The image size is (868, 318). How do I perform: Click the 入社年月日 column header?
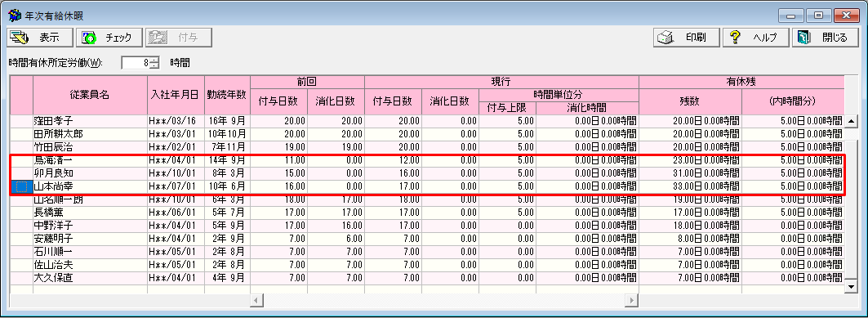tap(176, 95)
